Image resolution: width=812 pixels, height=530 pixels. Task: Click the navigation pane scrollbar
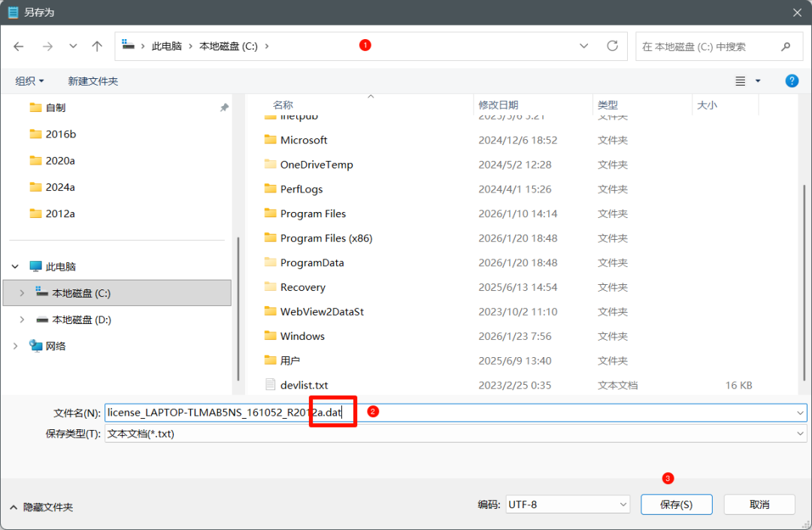pyautogui.click(x=238, y=309)
